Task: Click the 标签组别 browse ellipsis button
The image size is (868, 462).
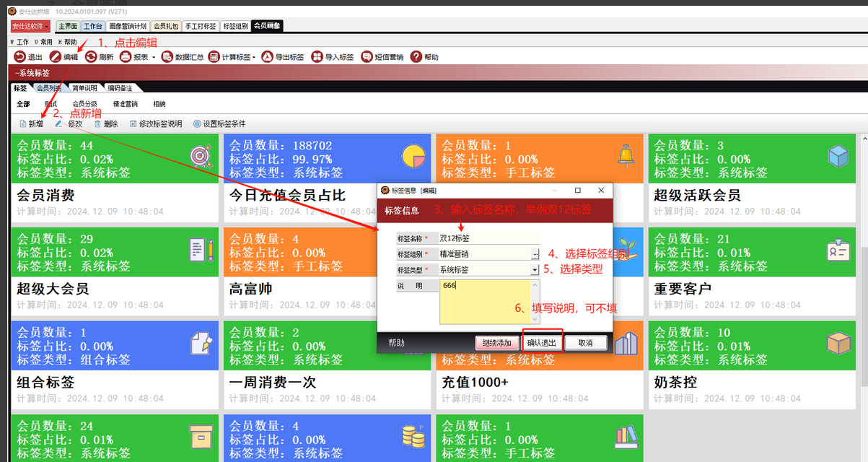Action: [x=535, y=254]
